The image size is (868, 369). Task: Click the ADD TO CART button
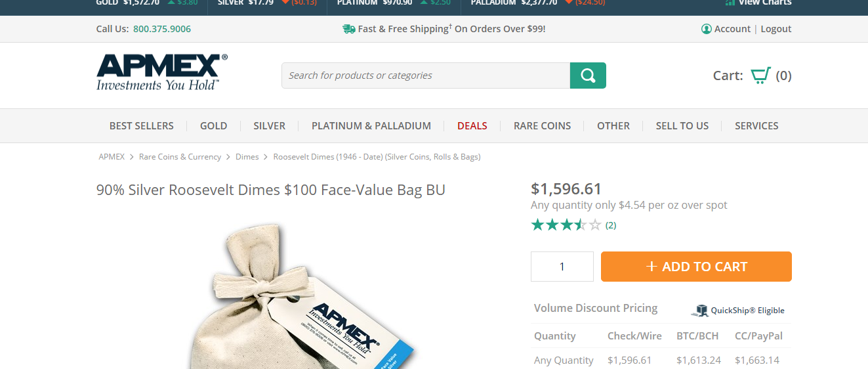[696, 267]
